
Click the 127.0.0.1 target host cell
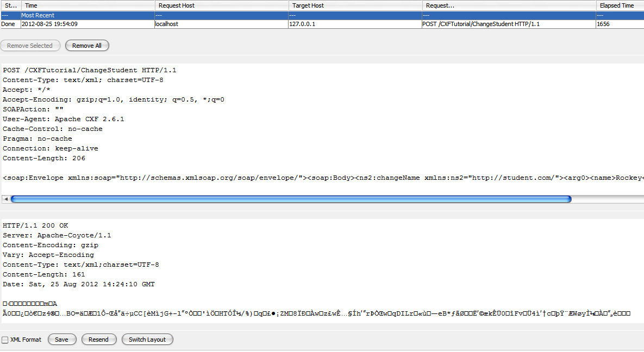(x=305, y=24)
